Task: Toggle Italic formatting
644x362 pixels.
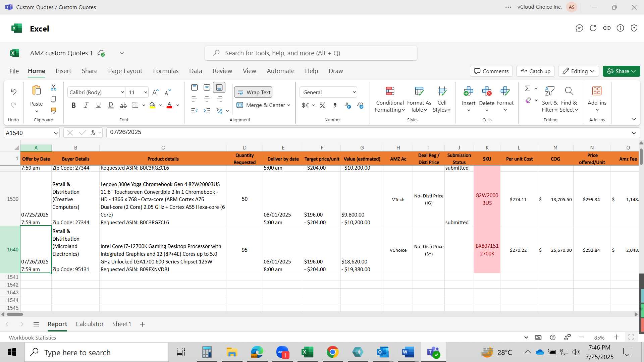Action: coord(86,105)
